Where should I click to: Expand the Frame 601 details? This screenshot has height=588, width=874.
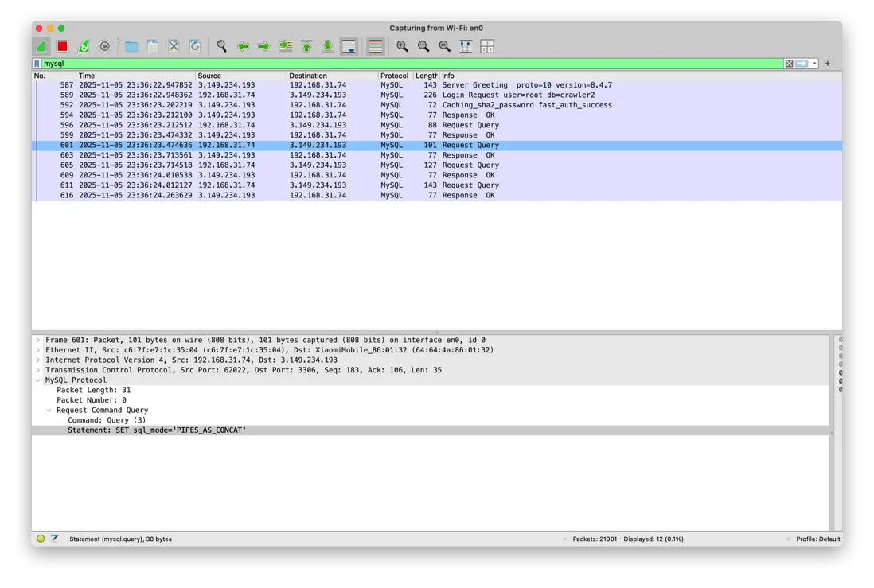coord(38,340)
